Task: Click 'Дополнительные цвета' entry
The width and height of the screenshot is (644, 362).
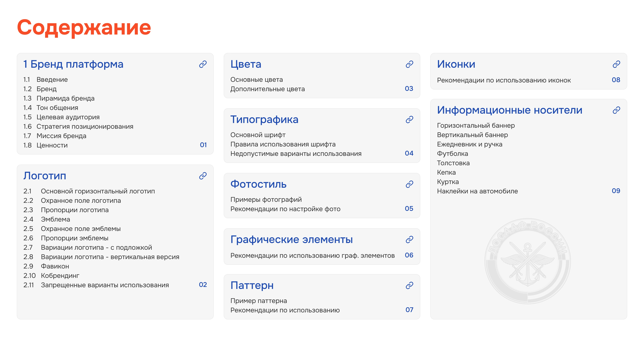Action: coord(267,89)
